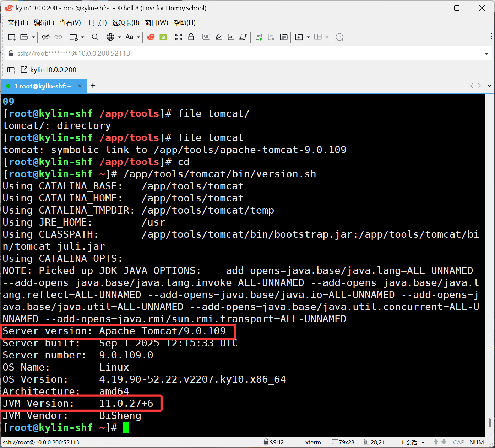This screenshot has height=448, width=495.
Task: Stop logging with stop icon
Action: click(x=272, y=37)
